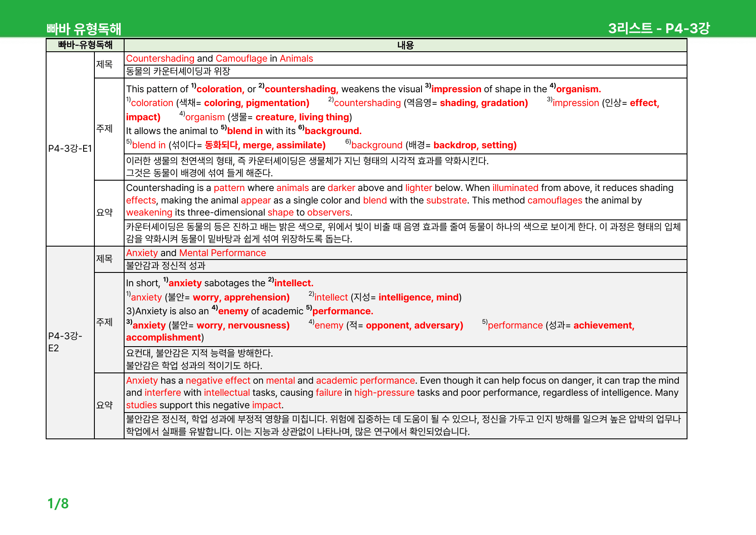The height and width of the screenshot is (535, 756).
Task: Select the Korean title 불안감과 정신적 성과
Action: point(166,266)
